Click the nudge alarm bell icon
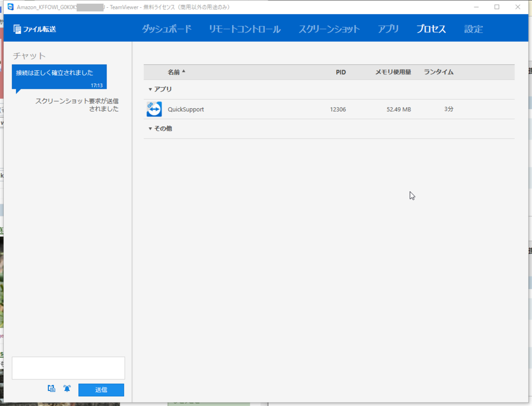The width and height of the screenshot is (532, 406). point(67,388)
